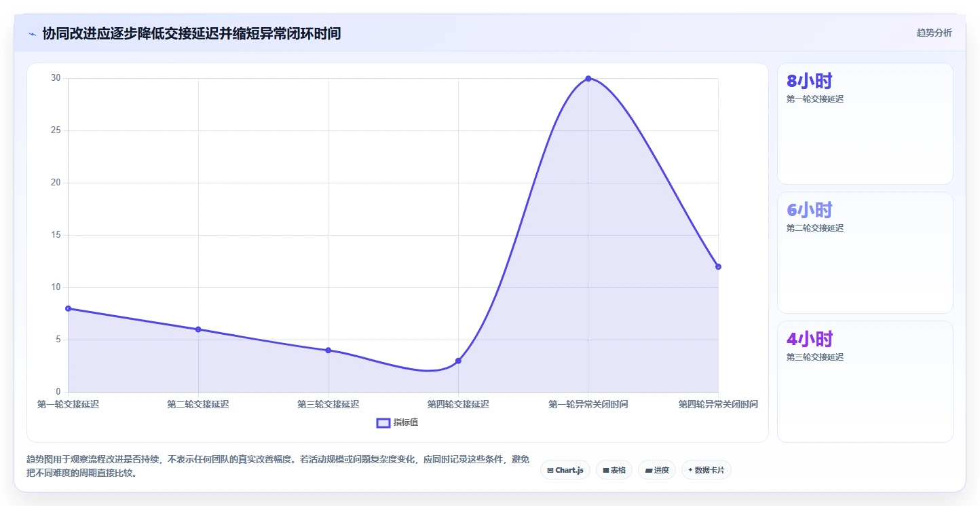Toggle the 指标值 legend item
980x506 pixels.
pyautogui.click(x=398, y=422)
